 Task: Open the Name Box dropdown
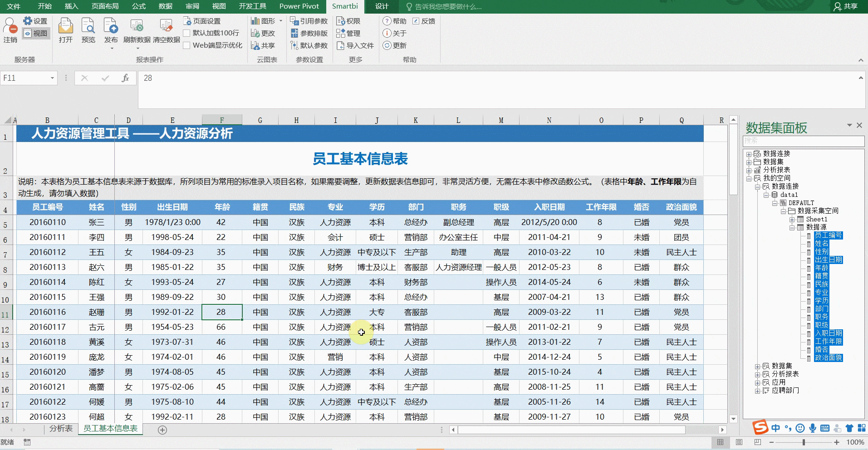(52, 78)
